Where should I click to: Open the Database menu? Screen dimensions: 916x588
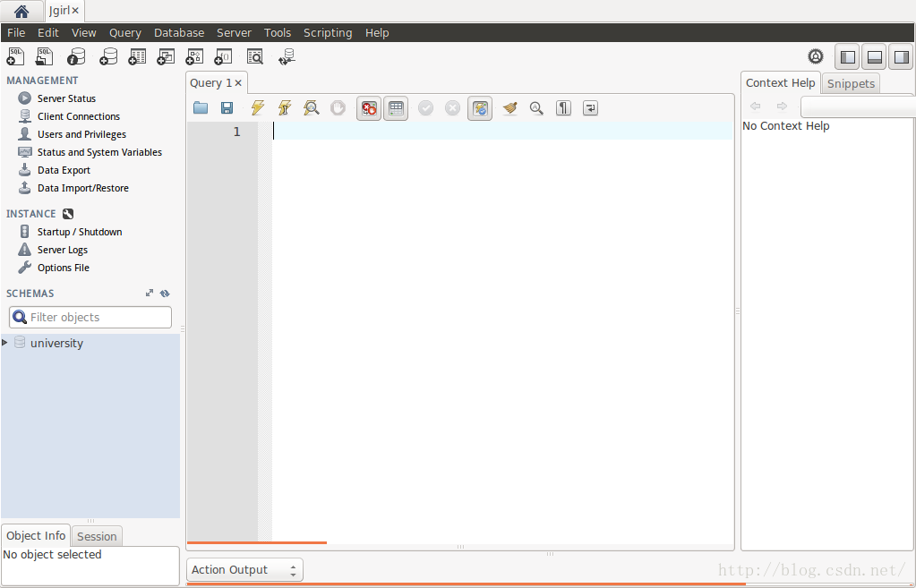(x=179, y=32)
